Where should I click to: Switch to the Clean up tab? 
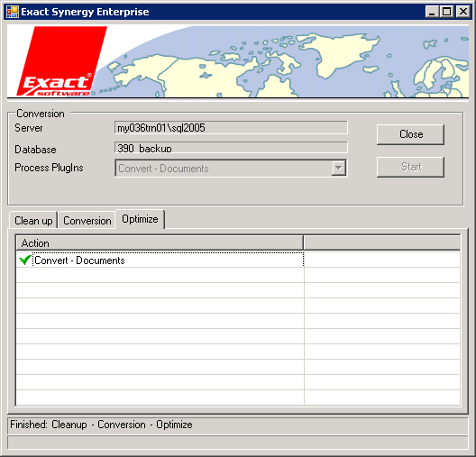(33, 220)
